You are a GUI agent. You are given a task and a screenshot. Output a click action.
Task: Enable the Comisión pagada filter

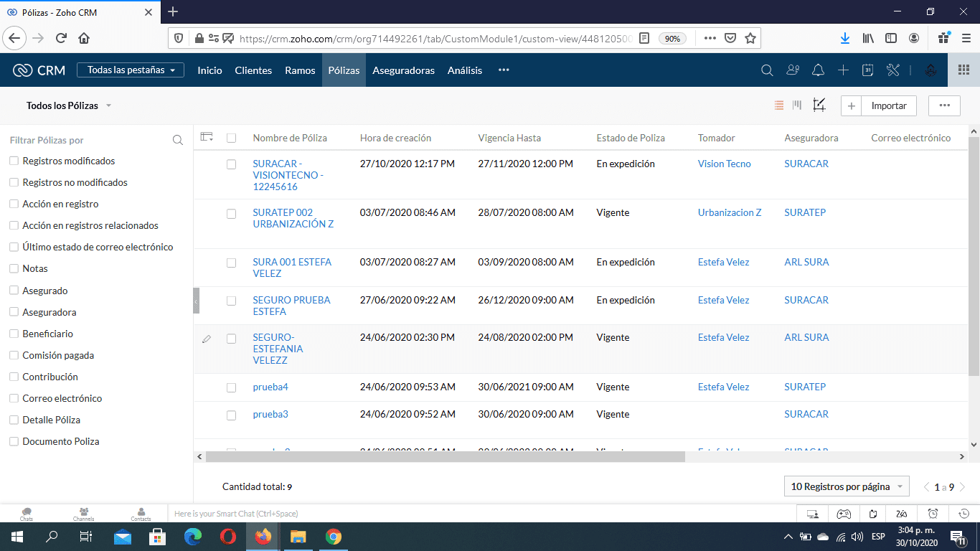point(14,356)
